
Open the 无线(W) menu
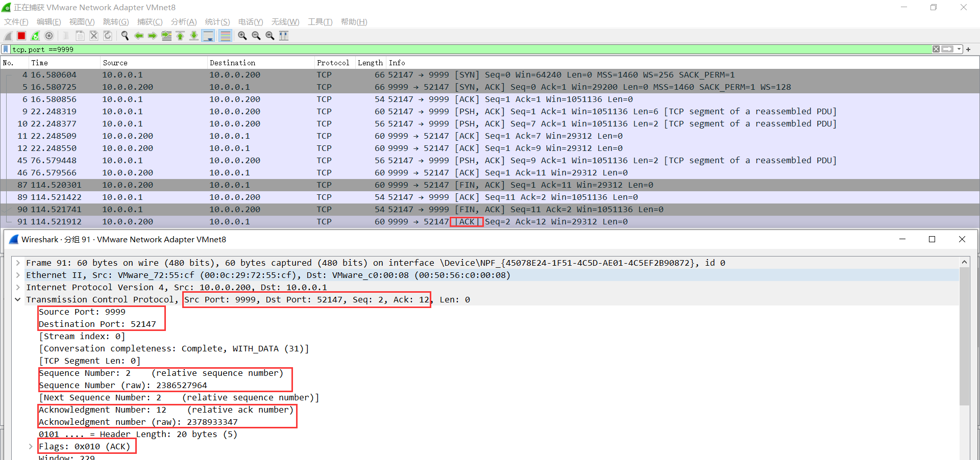pyautogui.click(x=285, y=22)
